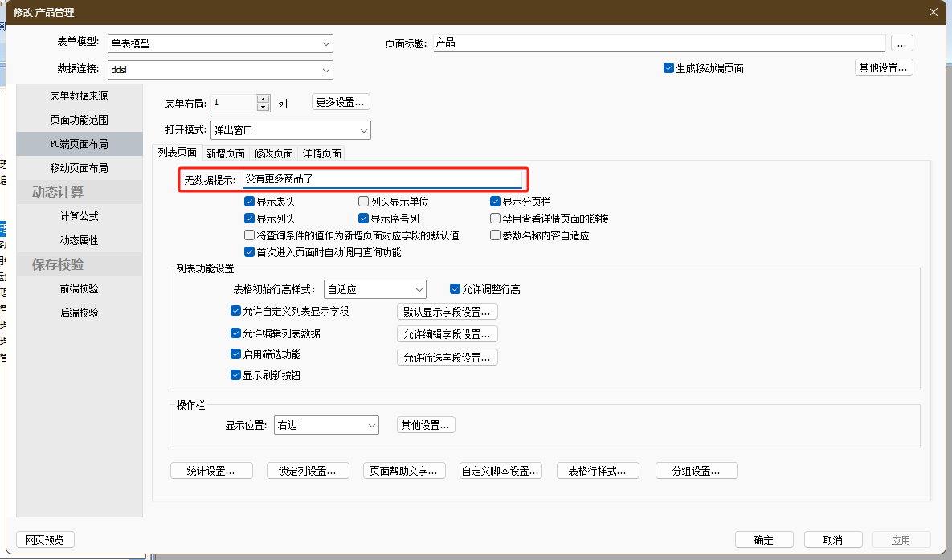The image size is (952, 560).
Task: Click the ellipsis button beside 页面标题
Action: tap(901, 43)
